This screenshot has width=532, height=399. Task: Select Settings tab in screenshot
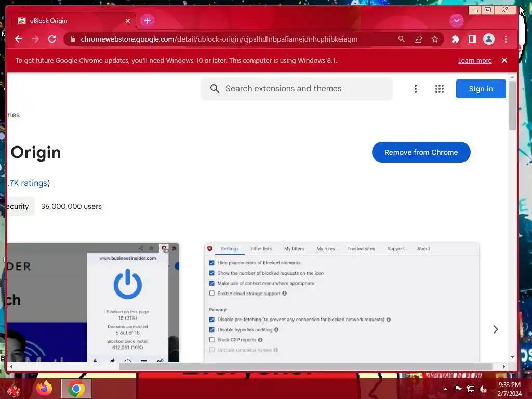coord(230,249)
